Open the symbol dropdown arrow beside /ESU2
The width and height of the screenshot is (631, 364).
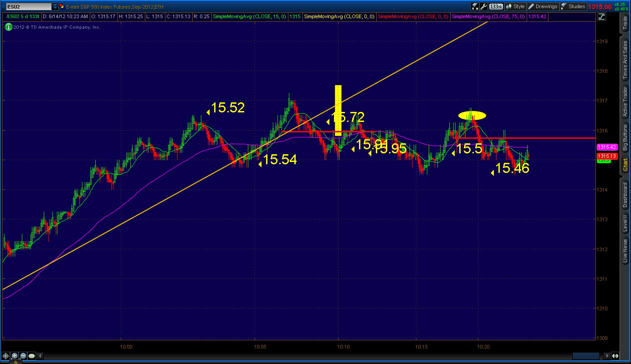55,6
